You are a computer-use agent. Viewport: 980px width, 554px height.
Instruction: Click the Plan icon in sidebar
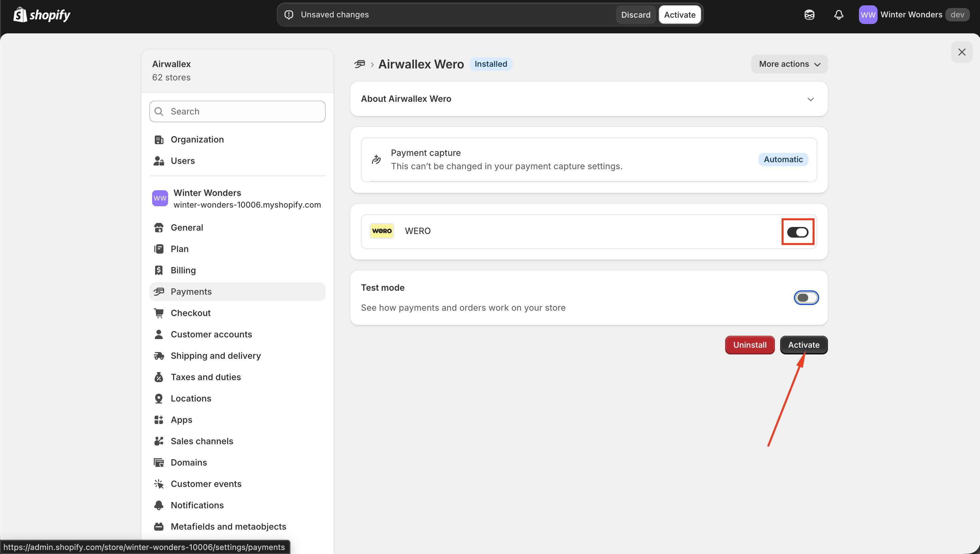159,249
